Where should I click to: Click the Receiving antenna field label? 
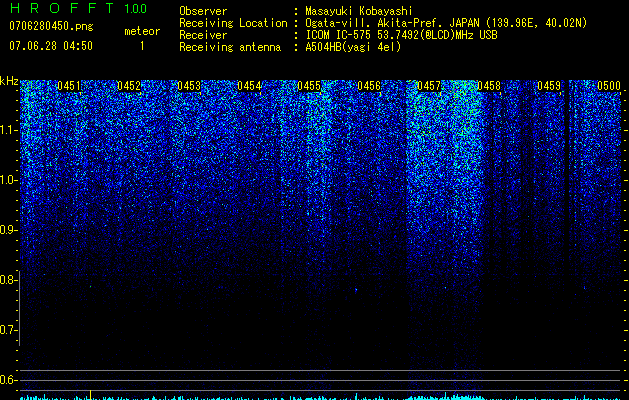click(230, 47)
